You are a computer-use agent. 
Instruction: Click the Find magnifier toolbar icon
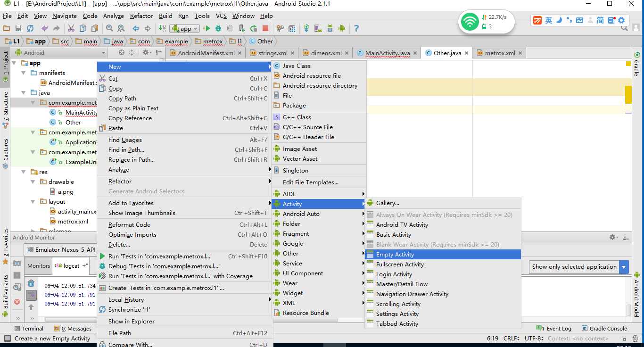click(109, 28)
